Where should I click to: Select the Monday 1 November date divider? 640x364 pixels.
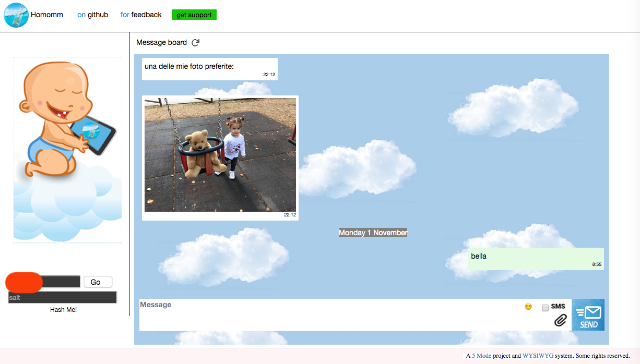[373, 232]
